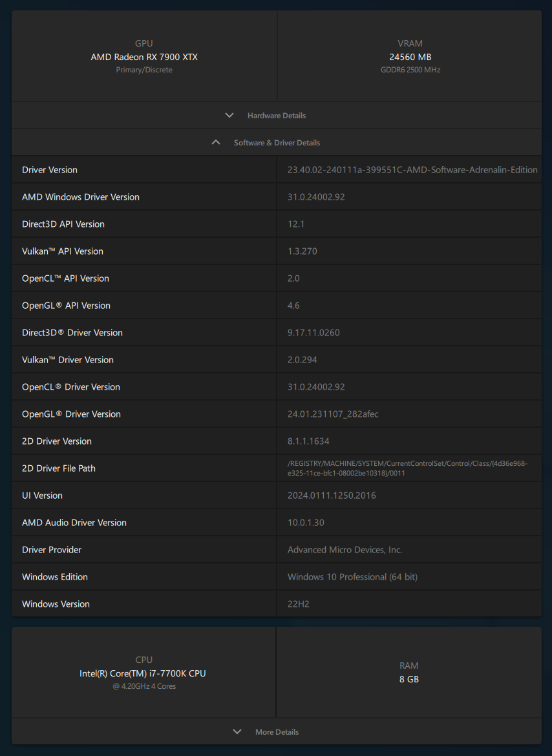Click the Driver Provider row label
Image resolution: width=552 pixels, height=756 pixels.
[52, 550]
